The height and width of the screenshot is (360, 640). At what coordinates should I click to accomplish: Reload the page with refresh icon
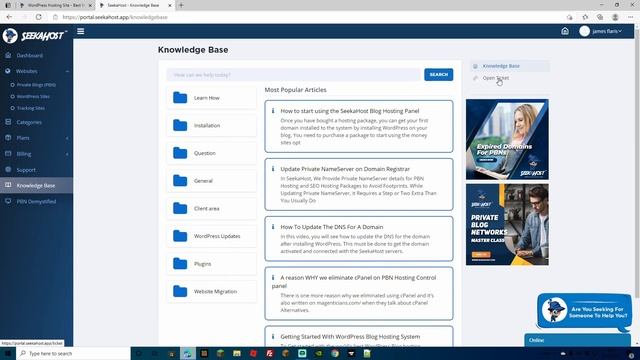(x=38, y=17)
